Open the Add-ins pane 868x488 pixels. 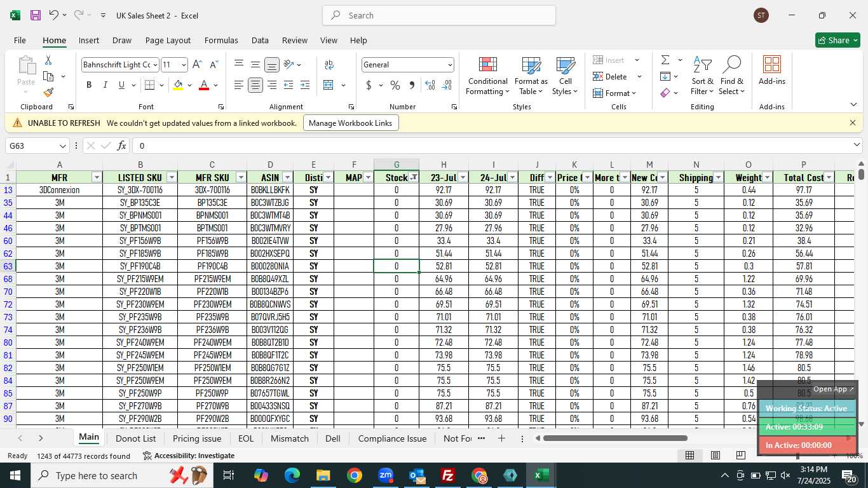coord(771,71)
